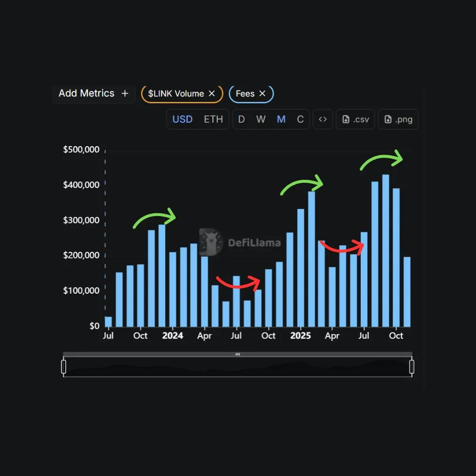Remove the Fees metric with its X

pos(262,93)
